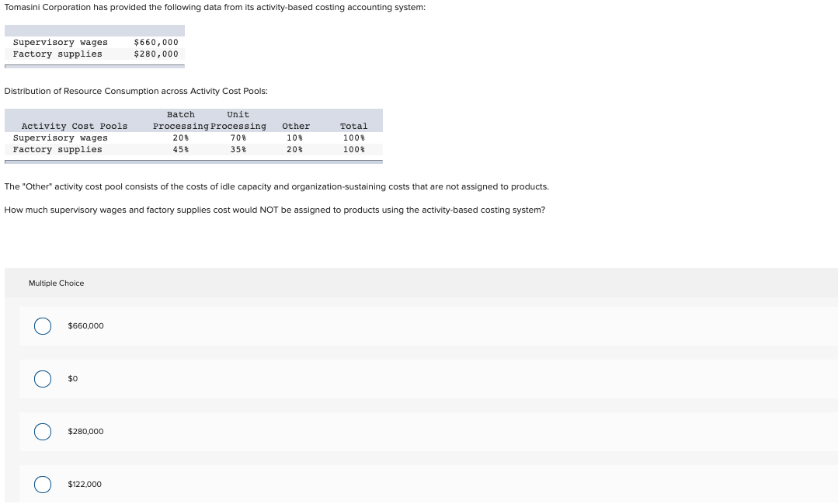
Task: Click the $122,000 answer label
Action: coord(85,484)
